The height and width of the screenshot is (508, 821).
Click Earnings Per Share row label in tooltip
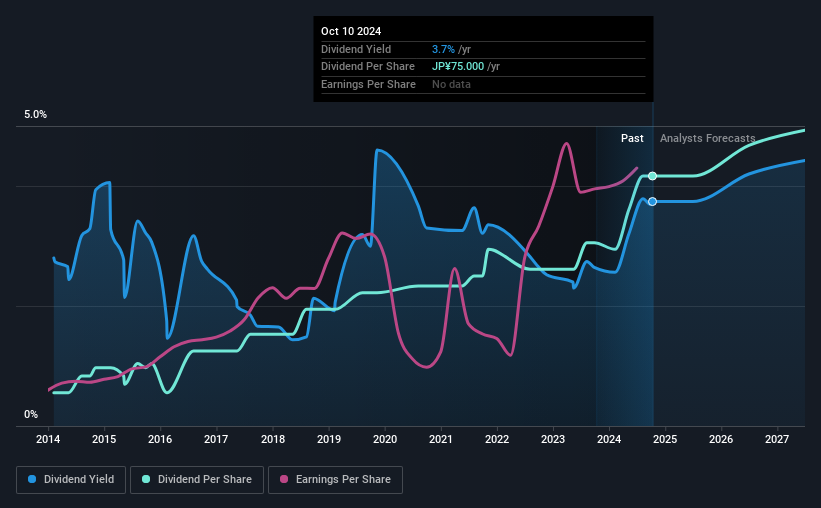(368, 84)
